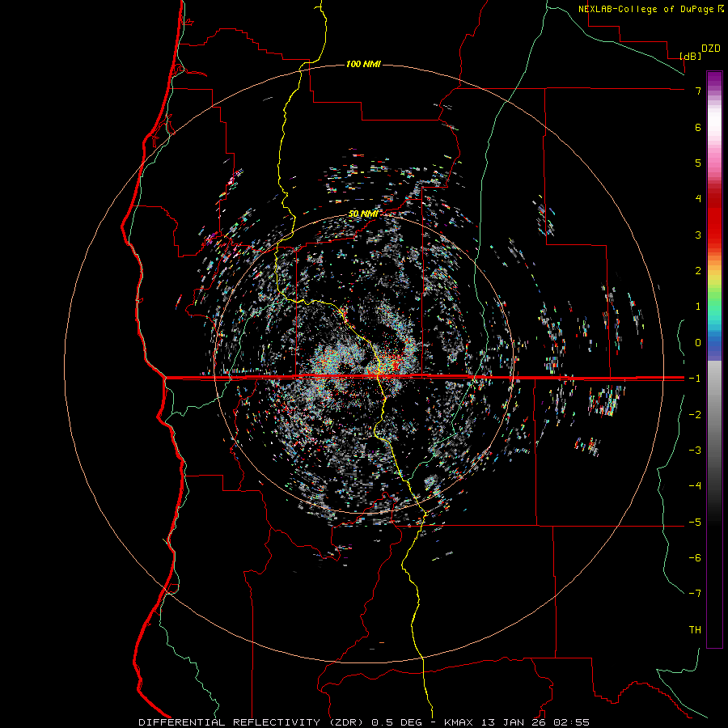Click the 0.5 DEG elevation text
The width and height of the screenshot is (728, 728).
tap(397, 722)
